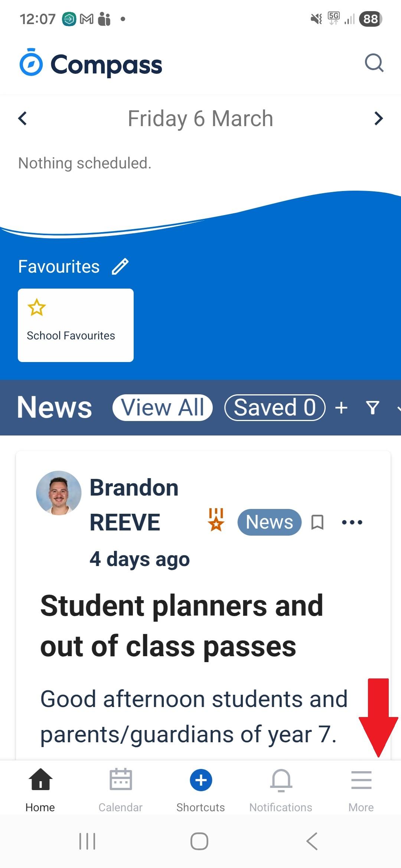Go to next day with right chevron
This screenshot has height=868, width=401.
pos(378,119)
